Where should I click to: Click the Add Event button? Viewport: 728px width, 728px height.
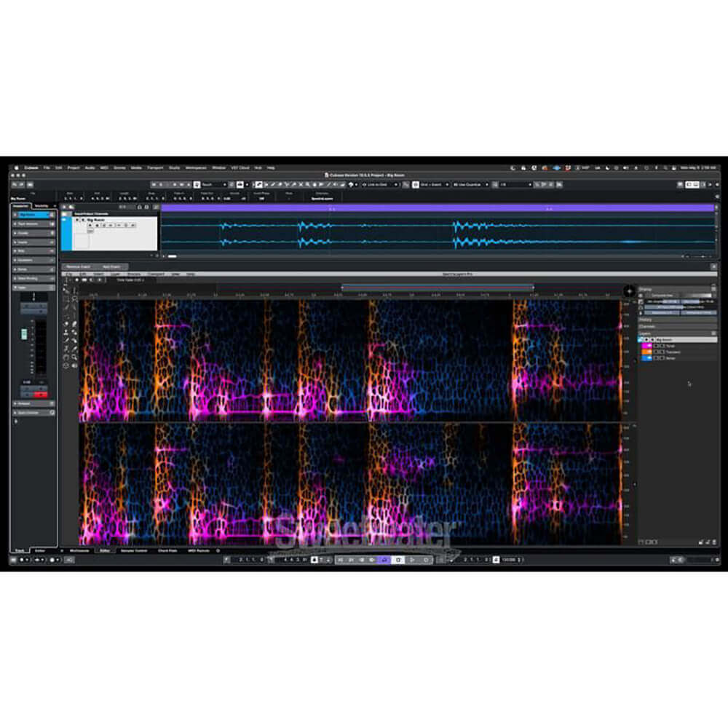click(x=111, y=266)
